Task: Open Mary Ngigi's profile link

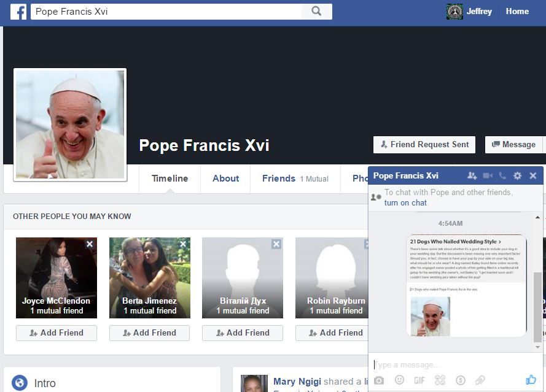Action: (297, 382)
